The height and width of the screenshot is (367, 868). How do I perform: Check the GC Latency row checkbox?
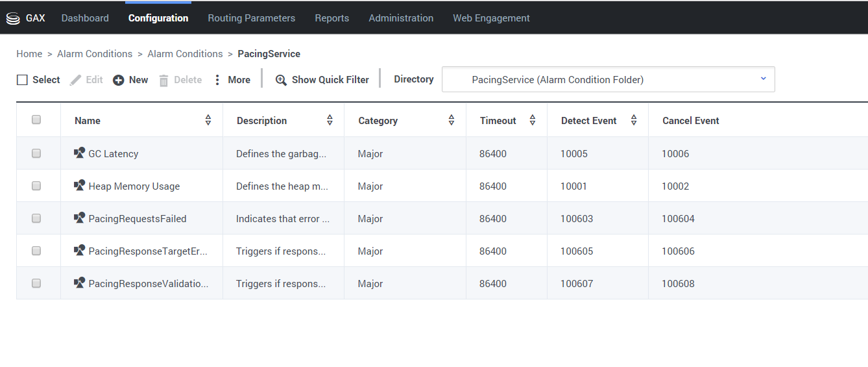click(36, 153)
